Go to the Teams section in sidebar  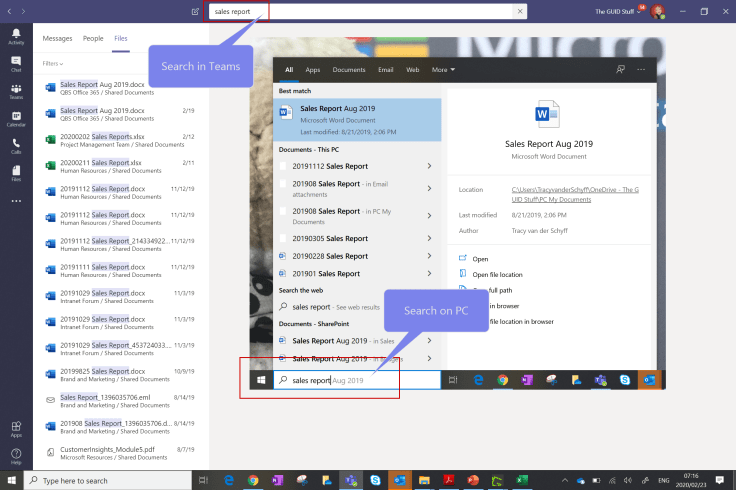click(16, 92)
